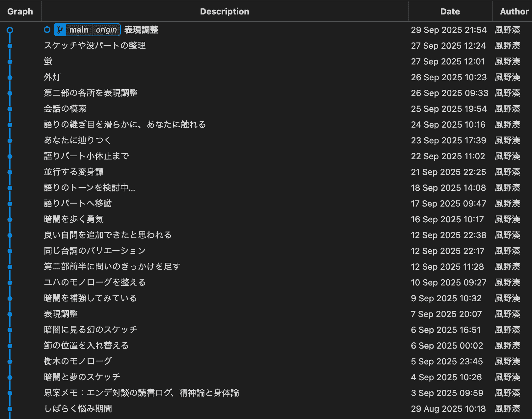Click the author name 風野湊 on the top row
The image size is (532, 419).
pyautogui.click(x=507, y=30)
